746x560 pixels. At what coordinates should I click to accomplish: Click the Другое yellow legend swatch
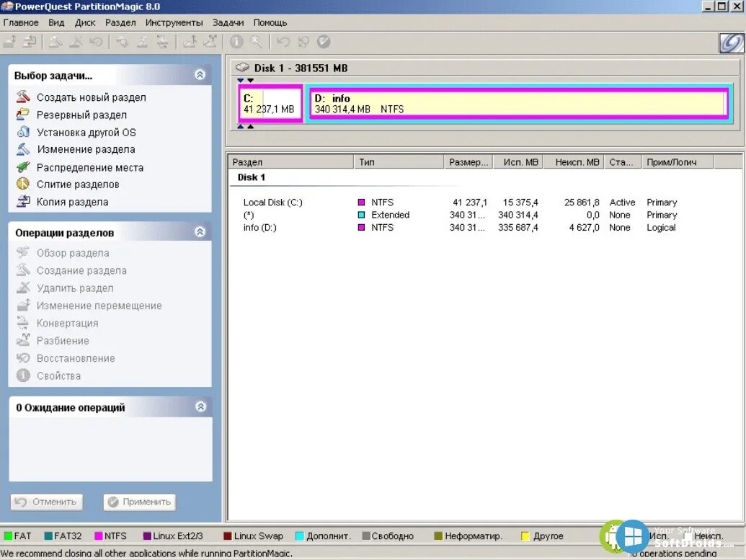point(525,535)
